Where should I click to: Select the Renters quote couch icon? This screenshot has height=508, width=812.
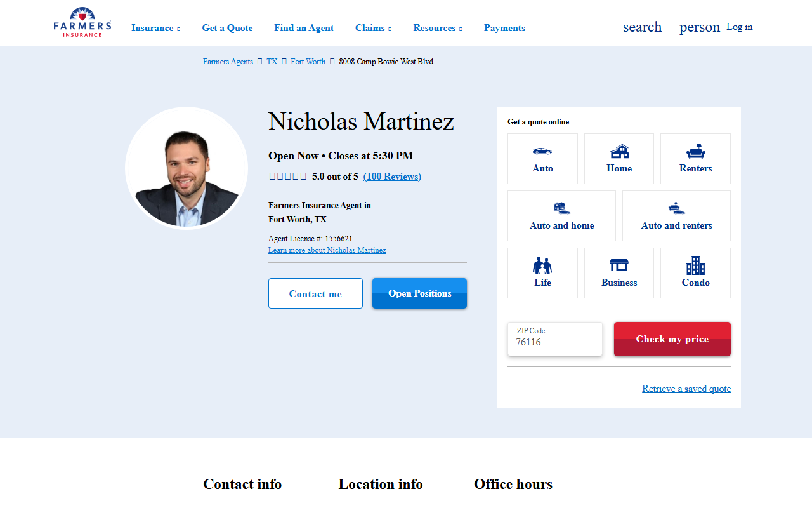(x=695, y=151)
